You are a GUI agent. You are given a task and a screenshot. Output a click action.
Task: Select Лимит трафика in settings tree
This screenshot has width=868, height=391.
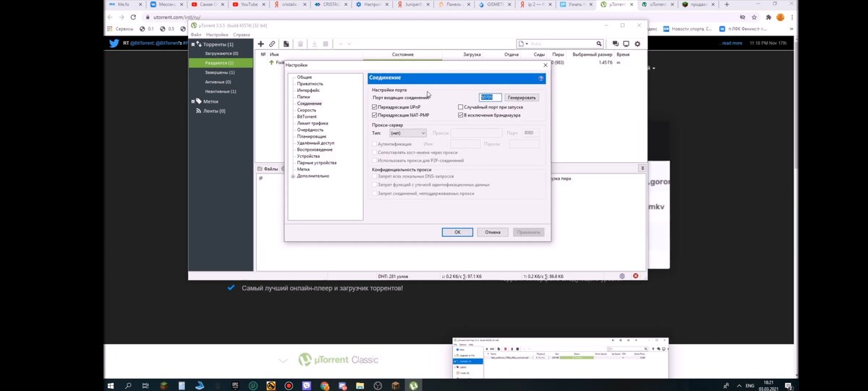click(312, 123)
